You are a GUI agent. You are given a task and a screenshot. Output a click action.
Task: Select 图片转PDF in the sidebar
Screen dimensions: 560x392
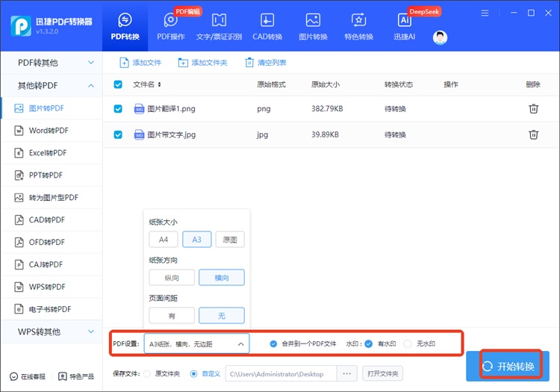click(x=52, y=108)
